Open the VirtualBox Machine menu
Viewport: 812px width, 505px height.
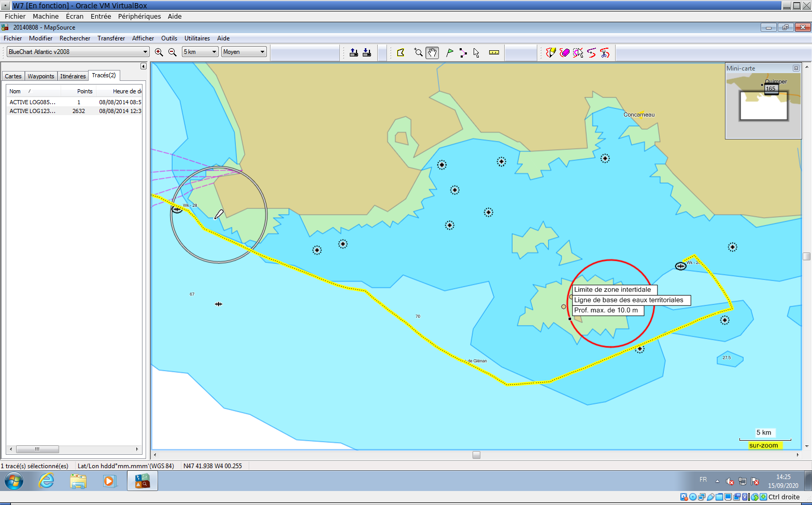(x=46, y=17)
